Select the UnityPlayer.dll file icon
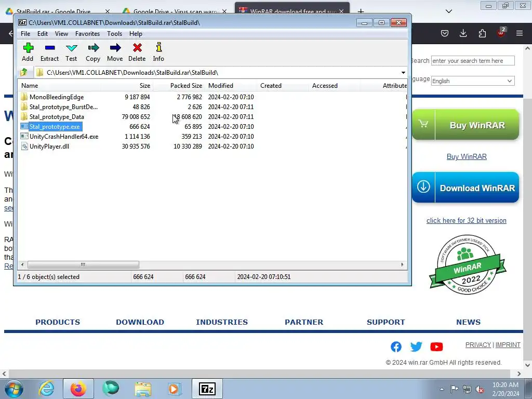This screenshot has height=399, width=532. (x=24, y=146)
